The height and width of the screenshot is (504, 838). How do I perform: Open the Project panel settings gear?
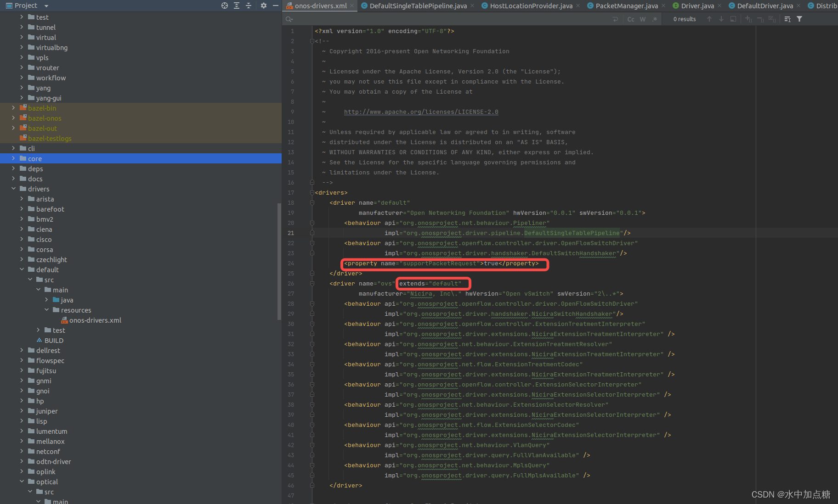(264, 6)
